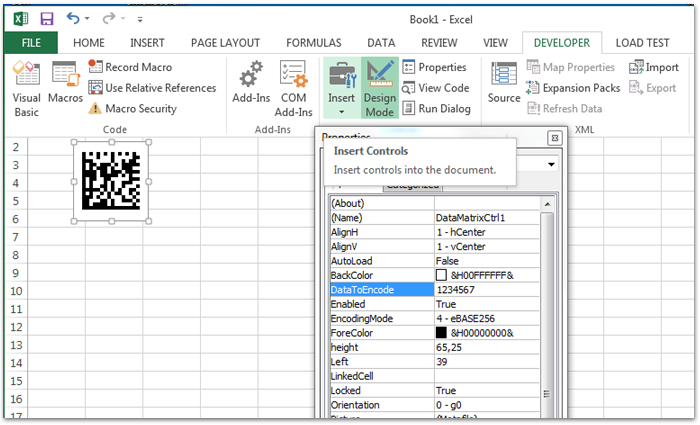This screenshot has width=700, height=425.
Task: Select row header 14
Action: 16,363
